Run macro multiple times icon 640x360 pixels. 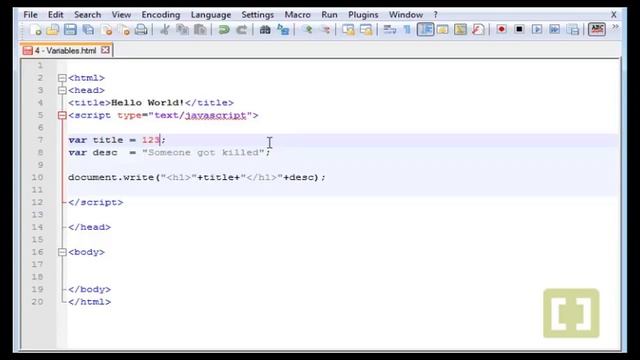point(555,30)
